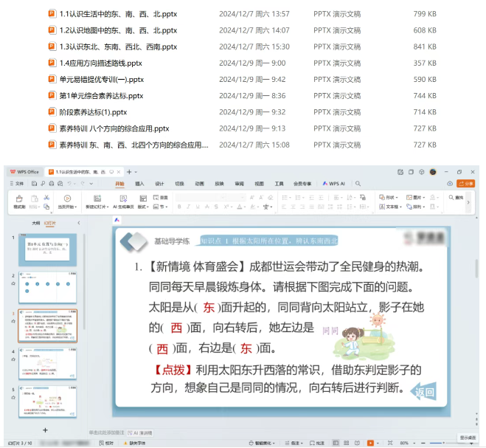Click the AI 演讲稿 button
Screen dimensions: 486x448
click(140, 433)
